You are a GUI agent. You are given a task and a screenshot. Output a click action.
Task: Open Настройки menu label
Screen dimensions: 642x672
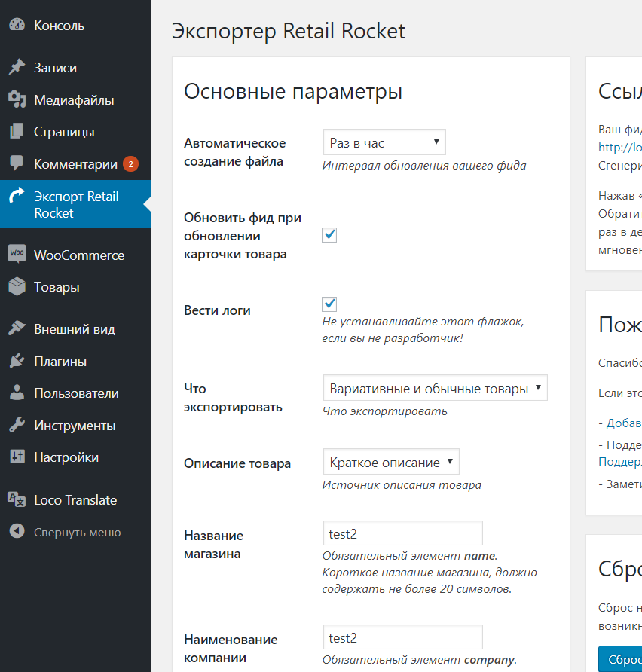coord(66,457)
